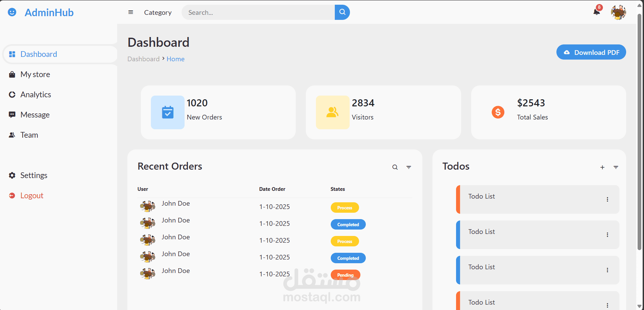Click the Total Sales dollar circle icon
644x310 pixels.
[498, 112]
